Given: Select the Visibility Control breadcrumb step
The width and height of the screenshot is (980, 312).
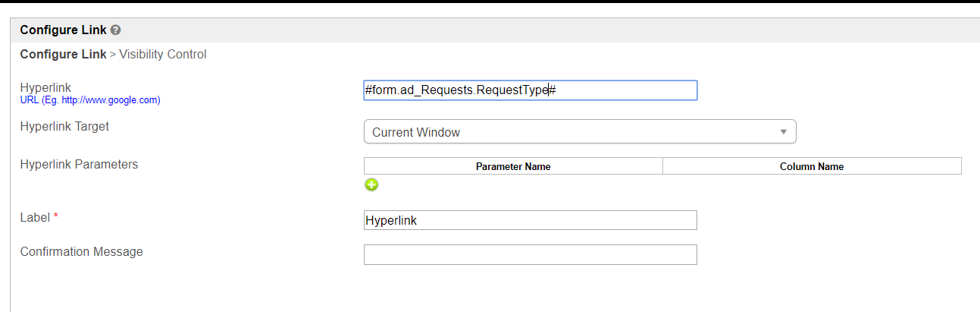Looking at the screenshot, I should click(x=162, y=55).
